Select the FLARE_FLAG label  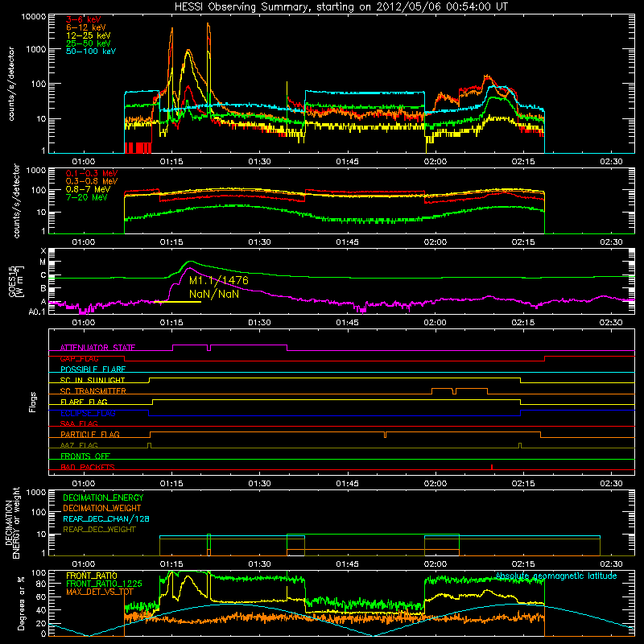(x=84, y=402)
